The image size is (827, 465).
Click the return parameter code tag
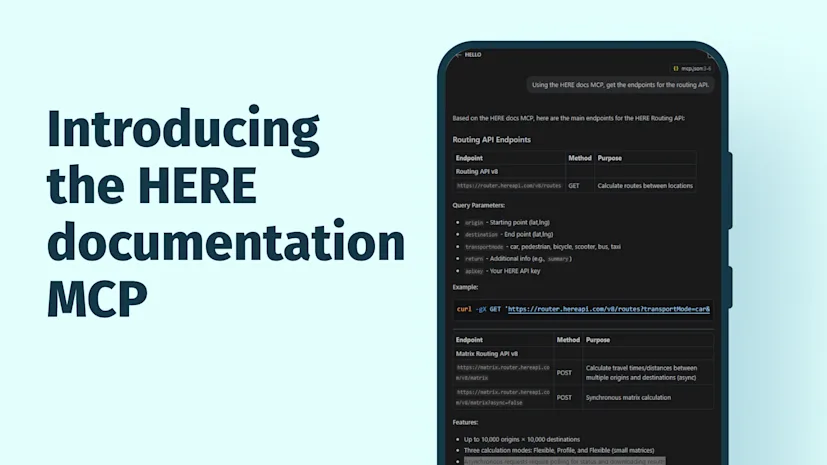474,259
